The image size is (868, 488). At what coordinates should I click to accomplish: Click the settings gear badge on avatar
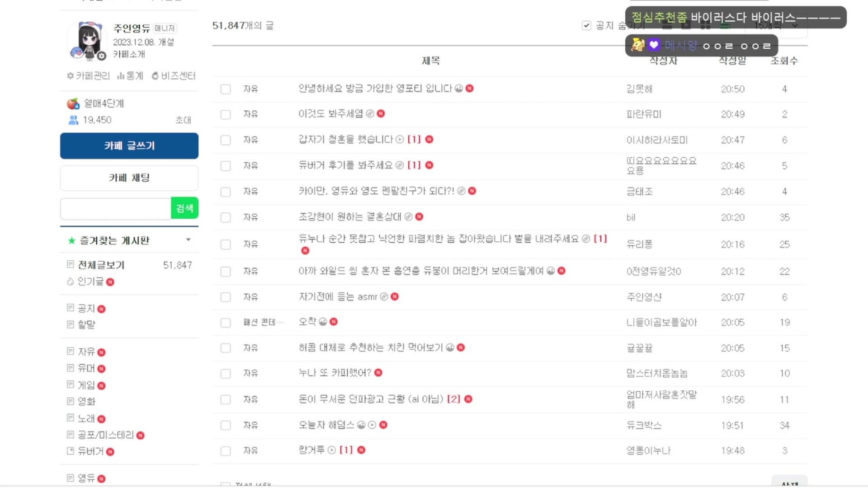point(102,56)
